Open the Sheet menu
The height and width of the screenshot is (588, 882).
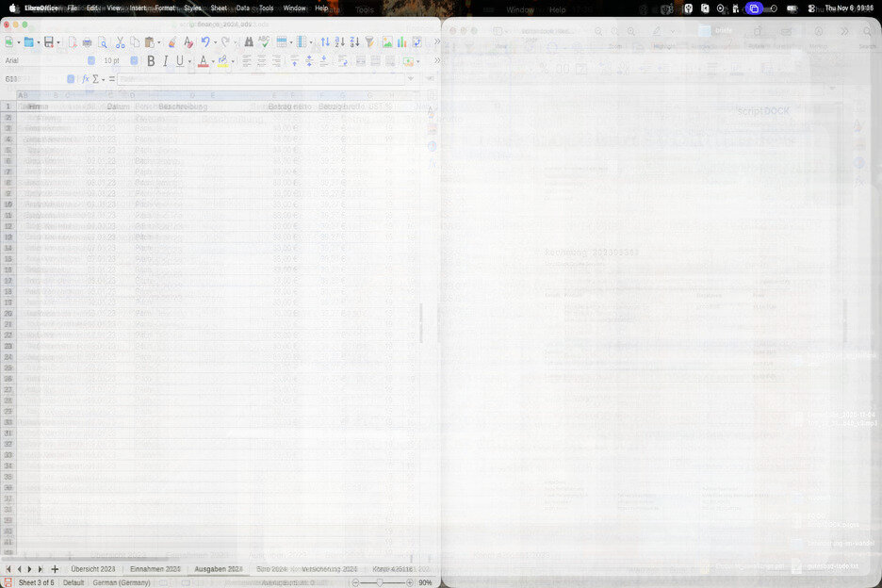219,8
